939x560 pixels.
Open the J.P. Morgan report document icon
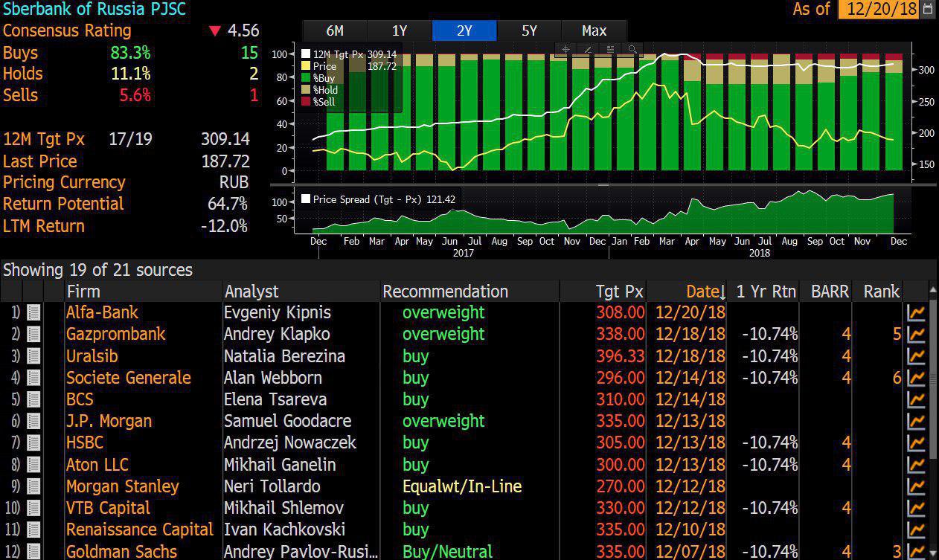click(x=33, y=422)
